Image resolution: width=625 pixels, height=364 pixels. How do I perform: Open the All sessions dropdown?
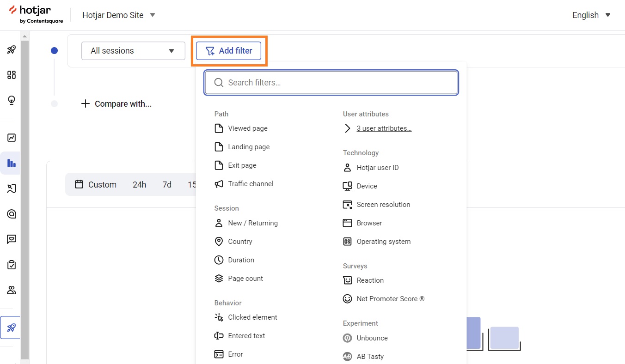133,51
